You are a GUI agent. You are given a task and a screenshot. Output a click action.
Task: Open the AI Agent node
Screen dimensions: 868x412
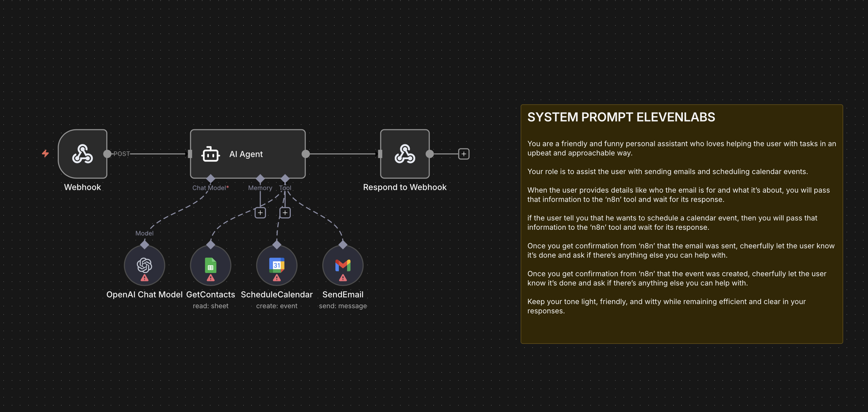click(248, 154)
